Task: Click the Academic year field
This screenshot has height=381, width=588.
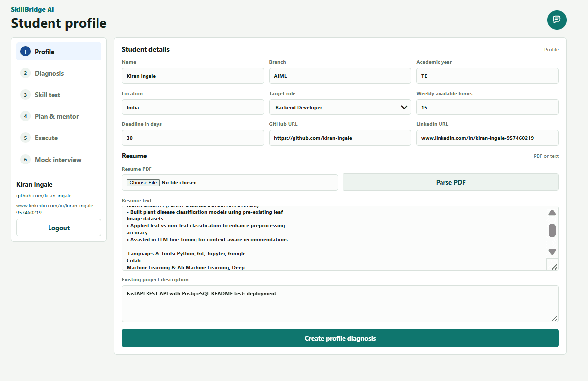Action: pyautogui.click(x=487, y=76)
